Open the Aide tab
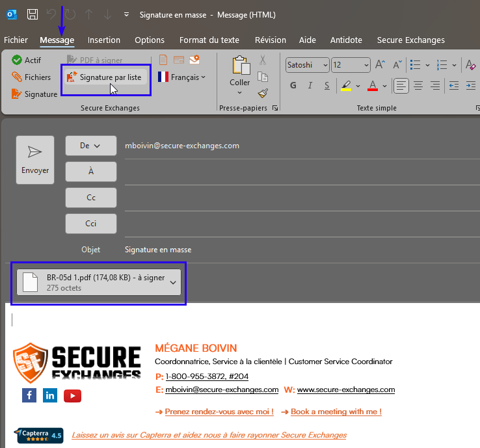Viewport: 480px width, 448px height. (308, 40)
